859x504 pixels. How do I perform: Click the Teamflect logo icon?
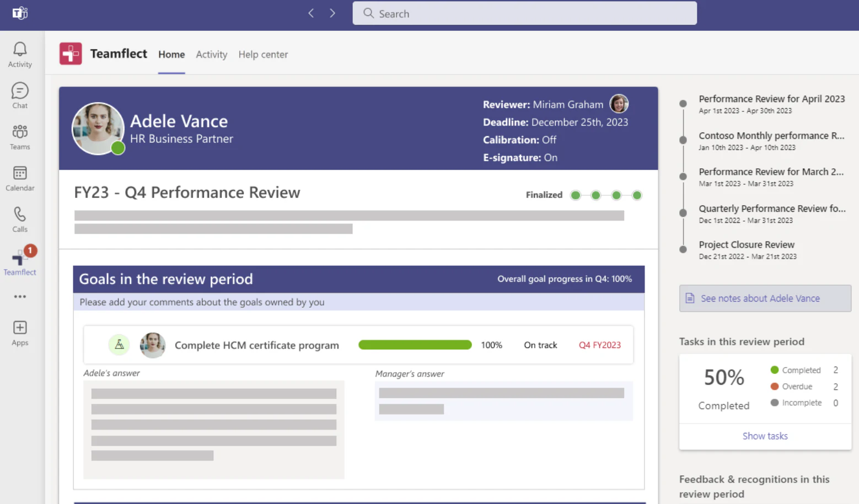coord(71,54)
